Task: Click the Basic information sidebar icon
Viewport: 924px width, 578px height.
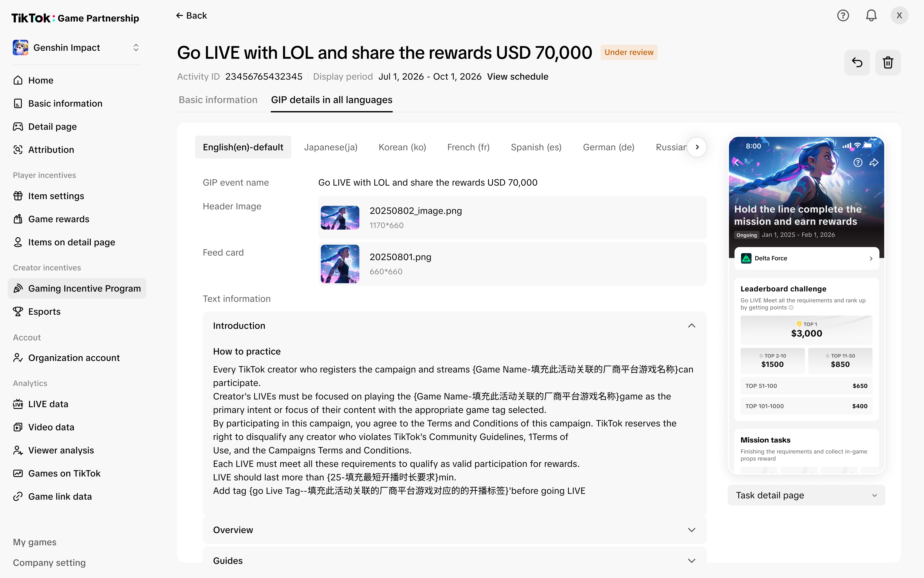Action: tap(18, 104)
